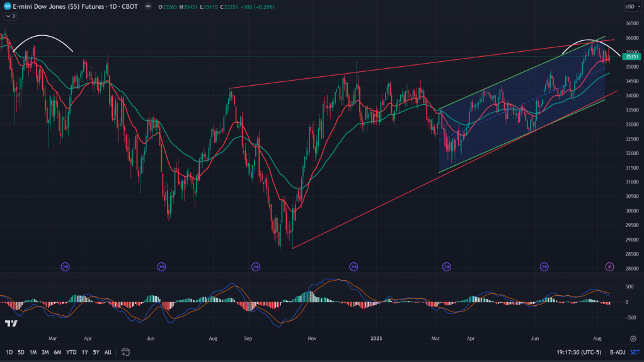
Task: Click the TradingView logo on chart
Action: pos(11,324)
